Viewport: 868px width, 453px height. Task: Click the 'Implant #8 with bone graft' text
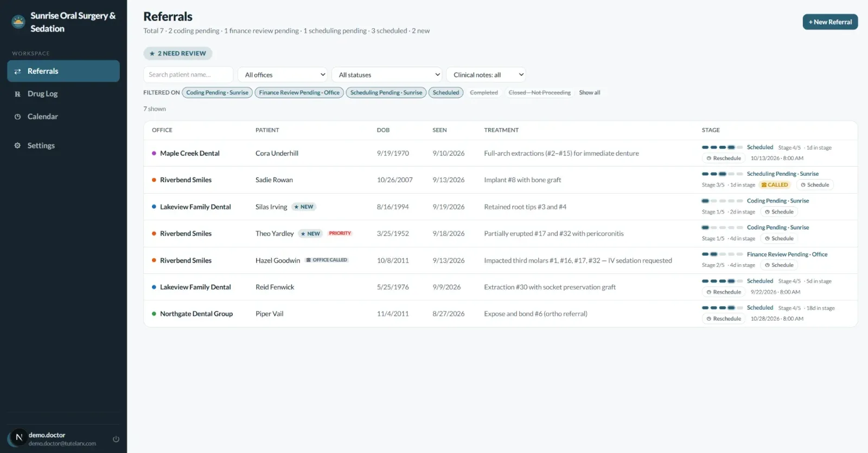[522, 180]
